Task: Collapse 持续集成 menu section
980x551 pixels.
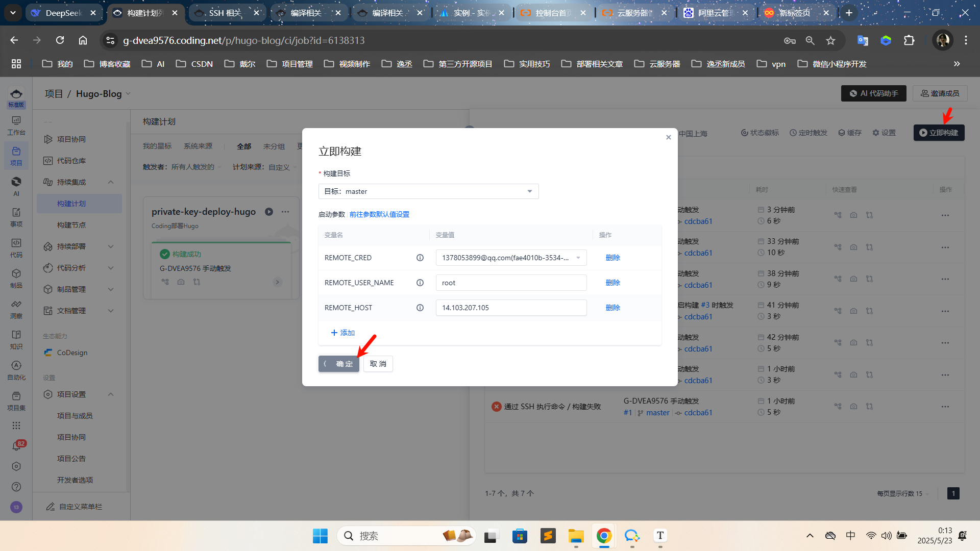Action: click(110, 182)
